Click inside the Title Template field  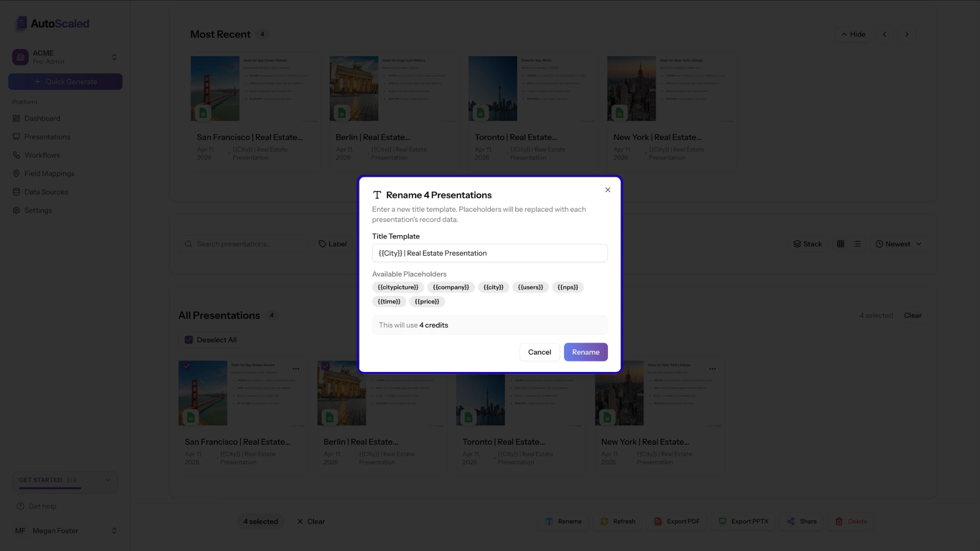[489, 253]
